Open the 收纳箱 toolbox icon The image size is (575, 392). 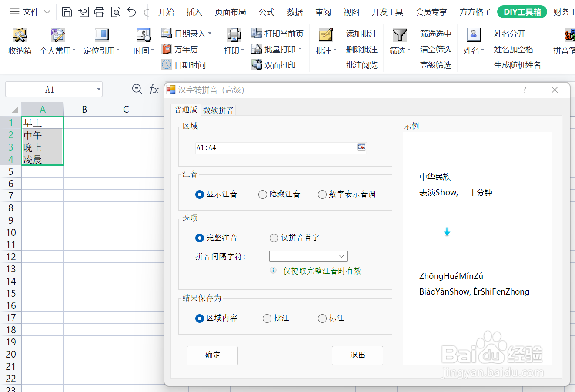20,35
